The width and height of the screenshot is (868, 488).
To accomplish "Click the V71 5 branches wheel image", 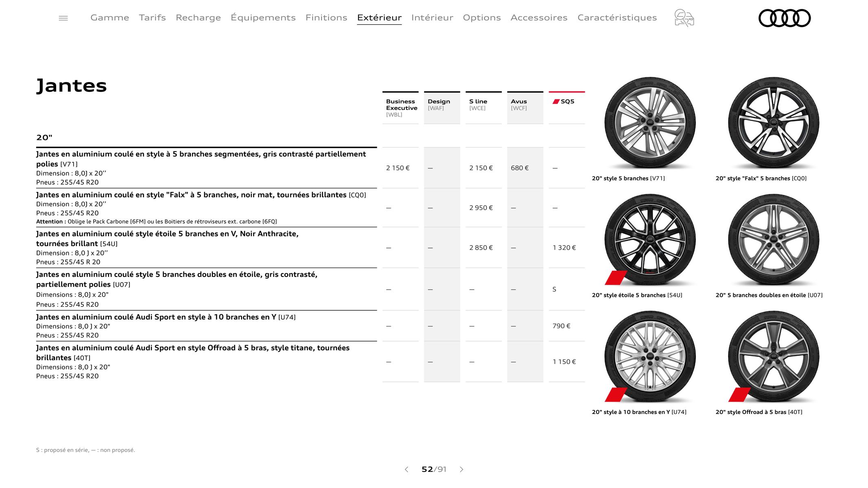I will 650,123.
